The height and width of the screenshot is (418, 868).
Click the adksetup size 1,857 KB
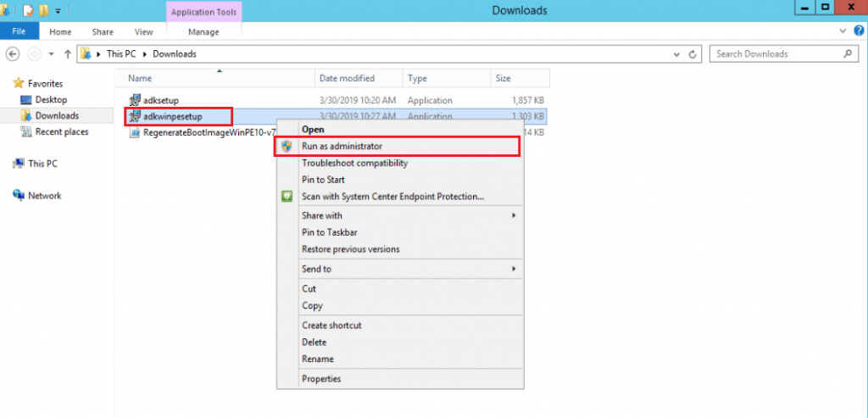click(527, 100)
